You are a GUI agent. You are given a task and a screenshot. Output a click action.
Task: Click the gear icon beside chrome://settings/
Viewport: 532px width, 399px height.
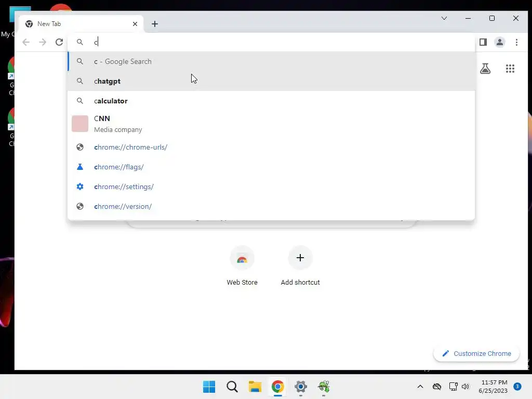tap(79, 187)
